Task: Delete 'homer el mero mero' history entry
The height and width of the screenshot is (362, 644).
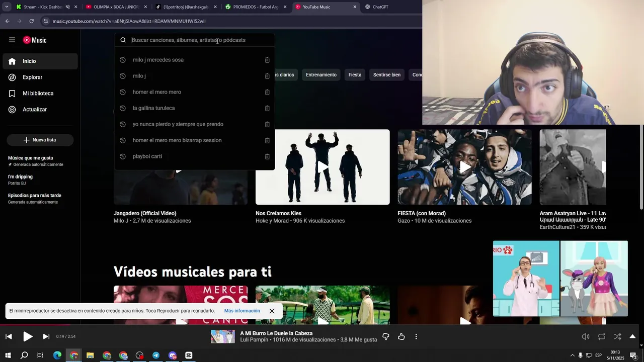Action: click(x=267, y=92)
